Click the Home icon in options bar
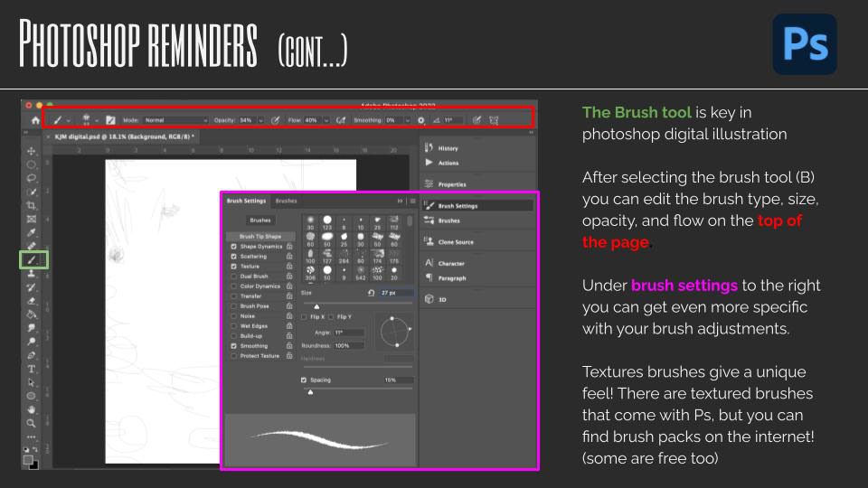This screenshot has height=488, width=868. 35,120
